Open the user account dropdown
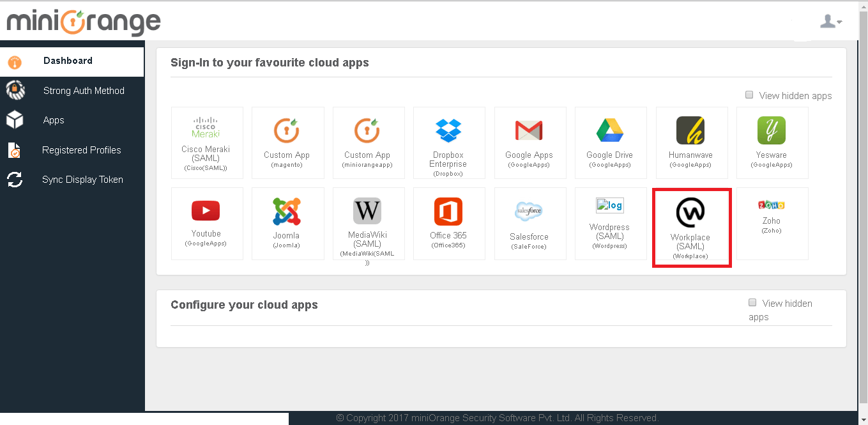The height and width of the screenshot is (425, 868). click(829, 21)
